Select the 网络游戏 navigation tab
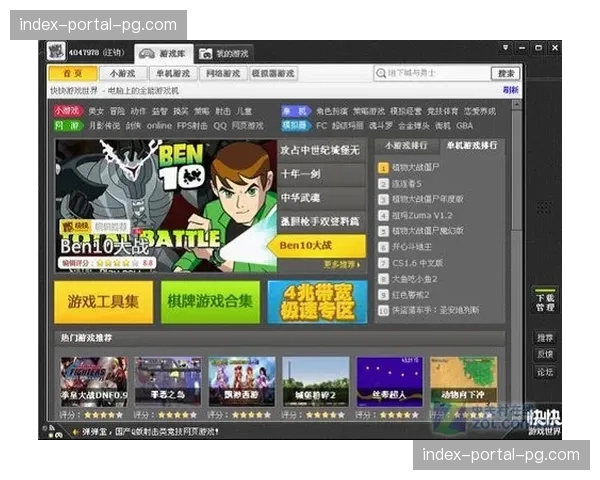Image resolution: width=600 pixels, height=480 pixels. click(223, 73)
